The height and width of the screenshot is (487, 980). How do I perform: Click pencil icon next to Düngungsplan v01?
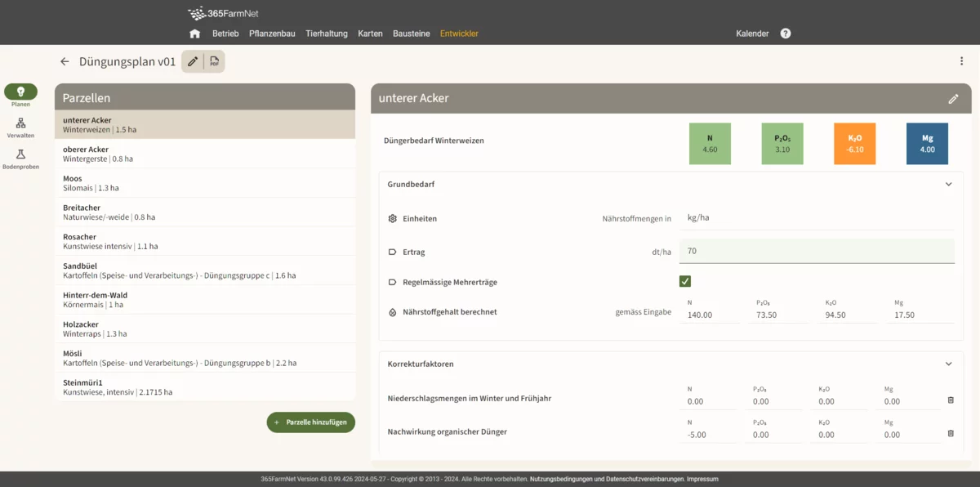(193, 61)
